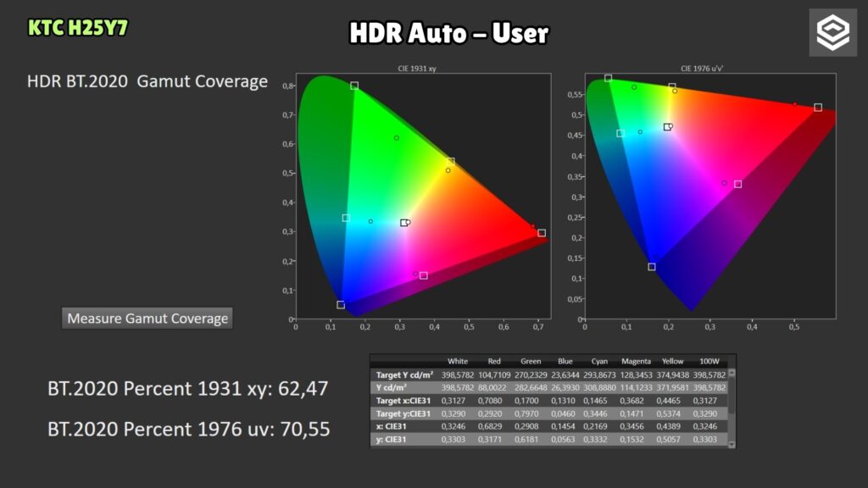Click the blue target square in CIE 1931 chart
The image size is (868, 488).
341,305
